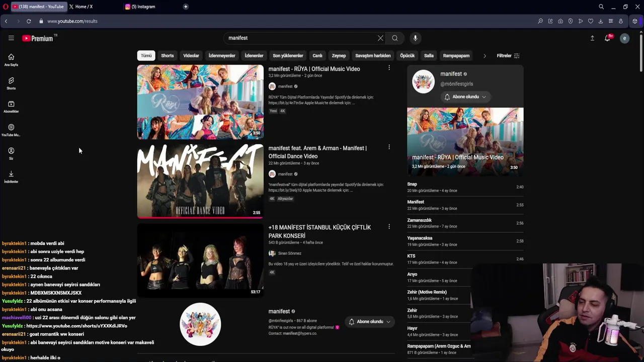Viewport: 644px width, 362px height.
Task: Open YouTube Music sidebar icon
Action: pyautogui.click(x=11, y=130)
